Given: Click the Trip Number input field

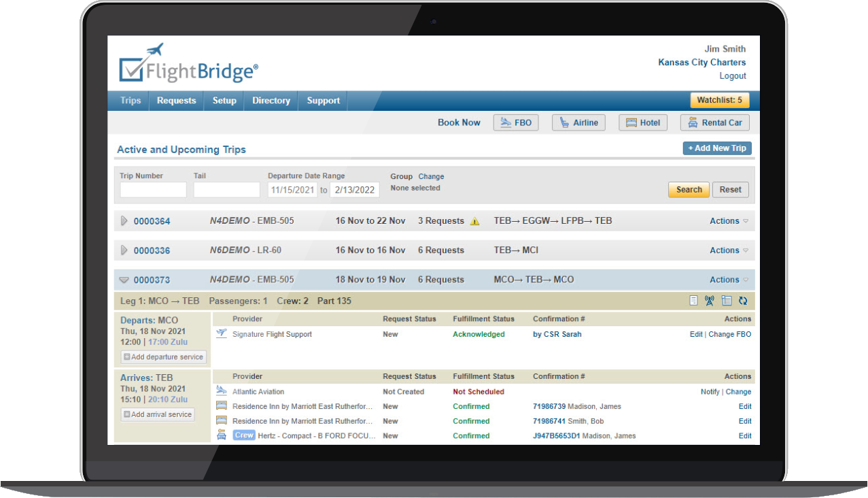Looking at the screenshot, I should click(153, 190).
